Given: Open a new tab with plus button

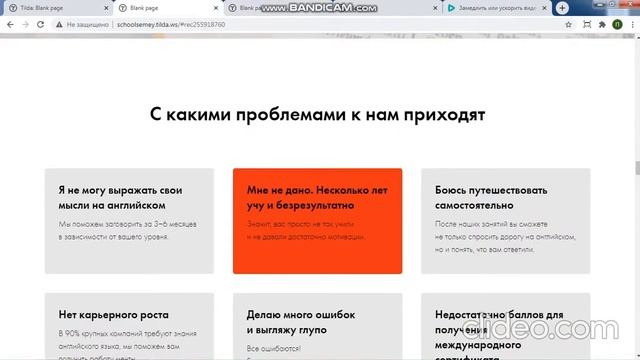Looking at the screenshot, I should [x=562, y=8].
